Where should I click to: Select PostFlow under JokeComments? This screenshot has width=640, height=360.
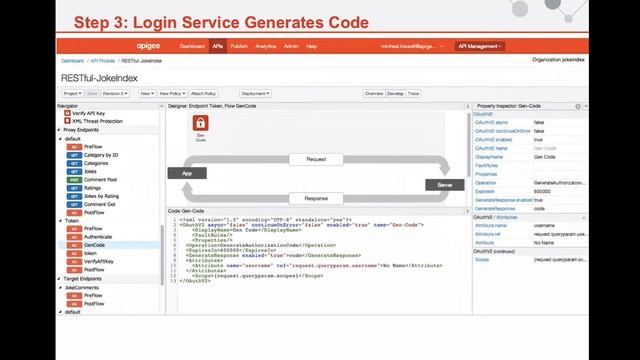pyautogui.click(x=94, y=304)
